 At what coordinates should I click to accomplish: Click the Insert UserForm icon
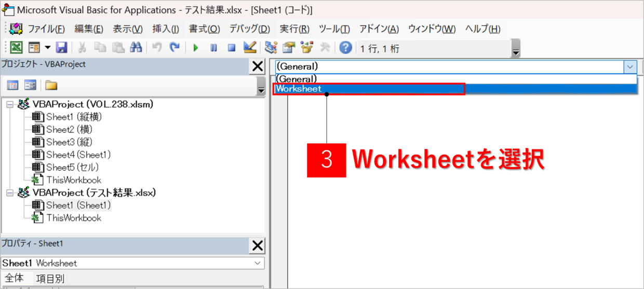coord(34,48)
